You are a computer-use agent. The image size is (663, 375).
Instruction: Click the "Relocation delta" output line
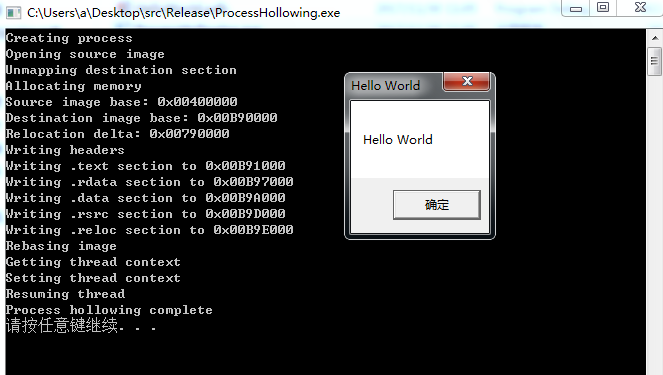click(x=118, y=134)
